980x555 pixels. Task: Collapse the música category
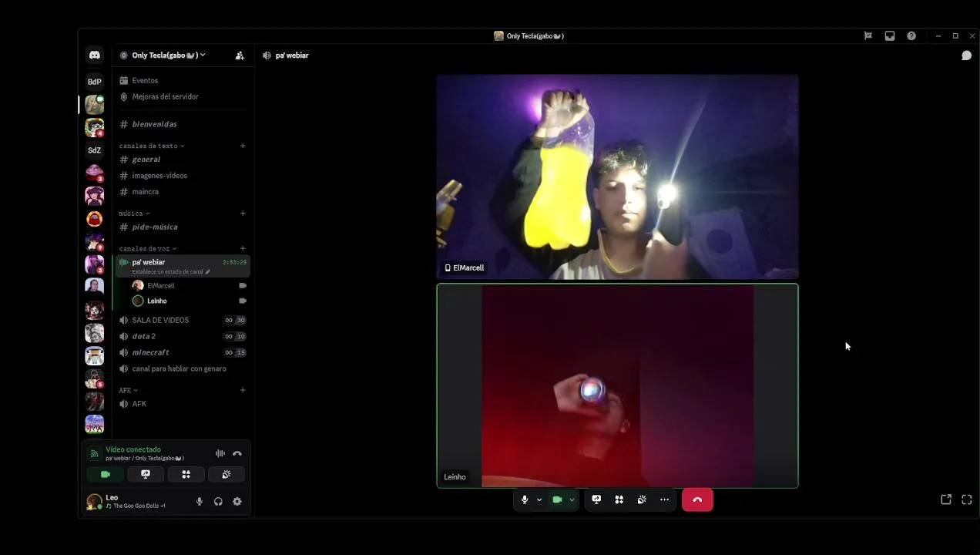[134, 214]
